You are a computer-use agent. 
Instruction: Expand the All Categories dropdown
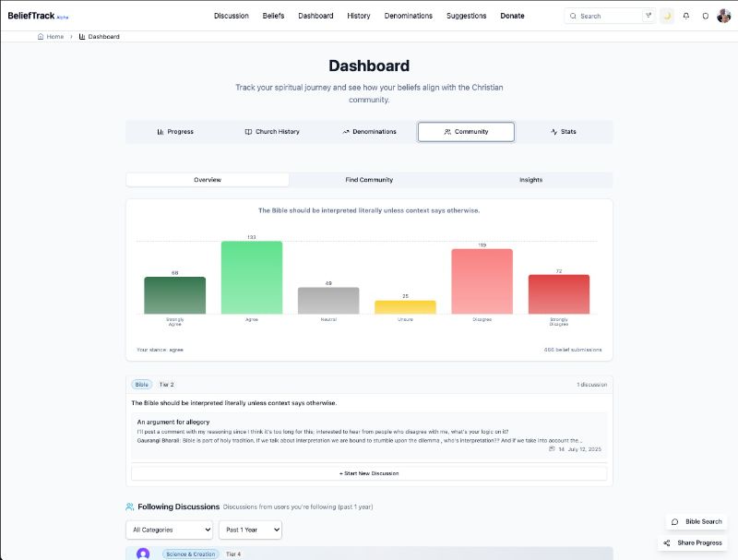point(169,530)
